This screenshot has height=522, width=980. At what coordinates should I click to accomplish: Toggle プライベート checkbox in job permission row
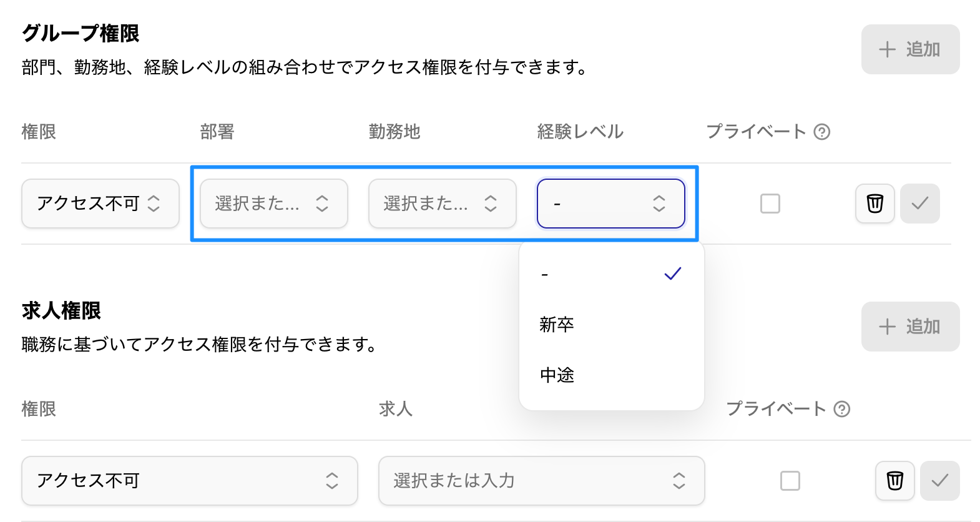[x=790, y=481]
